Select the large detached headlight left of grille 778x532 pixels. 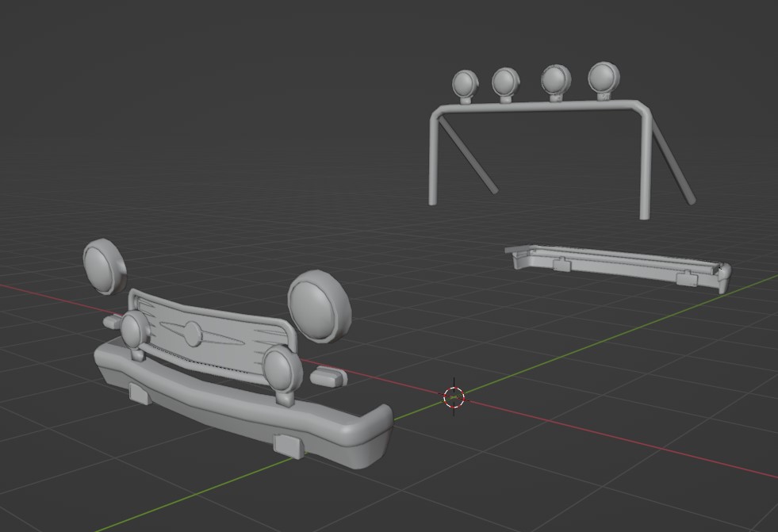(x=104, y=266)
